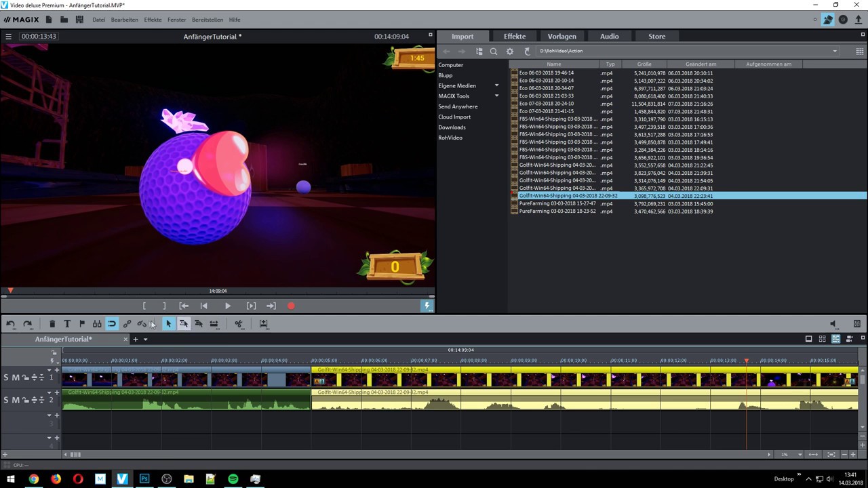Open the Datei menu
The width and height of the screenshot is (868, 488).
tap(99, 20)
